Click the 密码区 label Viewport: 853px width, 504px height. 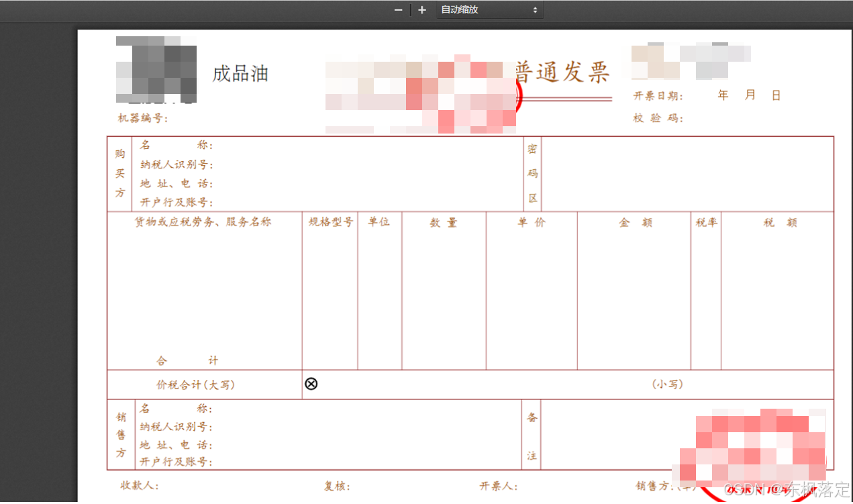point(532,173)
